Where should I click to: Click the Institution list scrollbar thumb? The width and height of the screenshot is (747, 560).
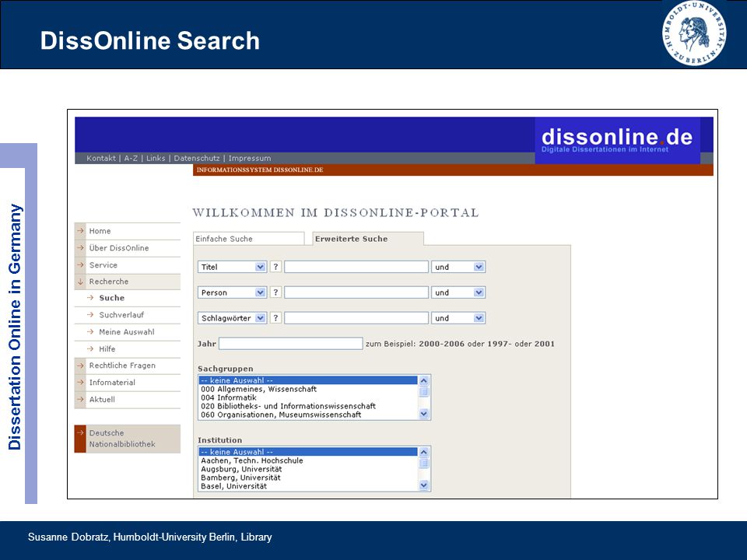424,464
